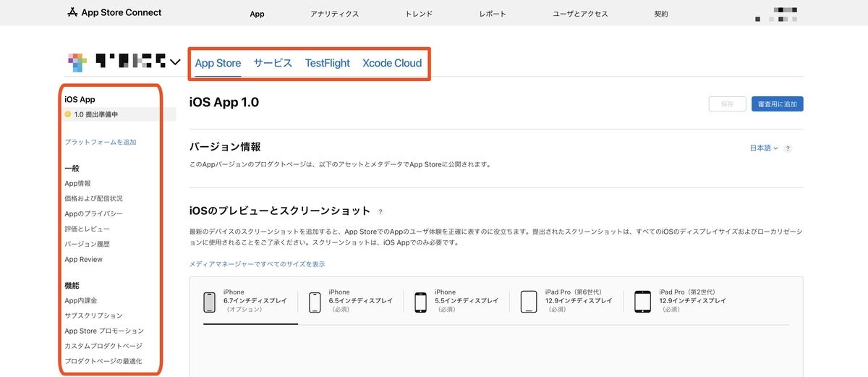Select the iPhone 6.5インチディスプレイ tab label
The image size is (868, 377).
[360, 300]
